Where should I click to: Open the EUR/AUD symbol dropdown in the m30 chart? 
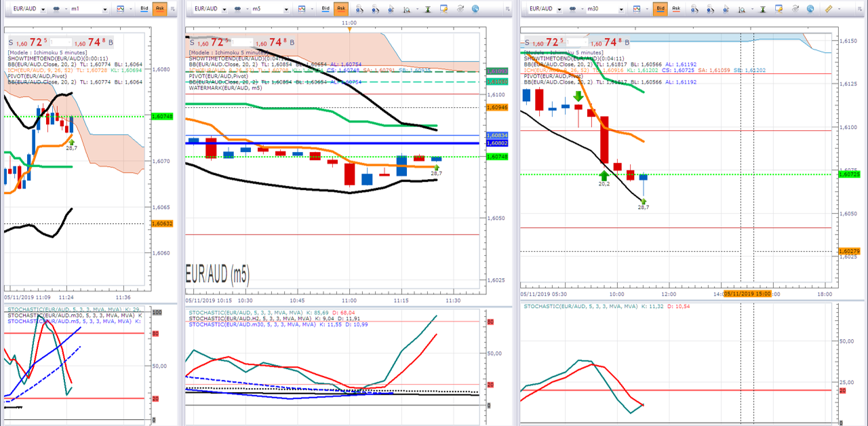[559, 9]
